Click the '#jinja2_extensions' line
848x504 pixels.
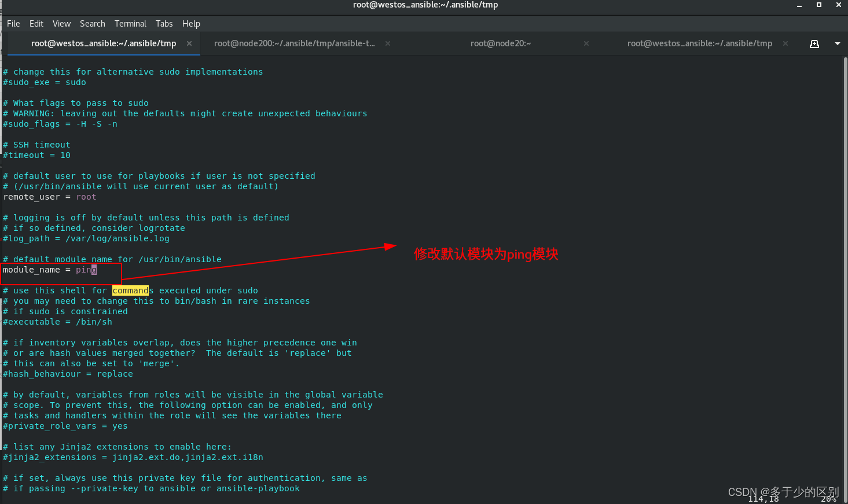pos(133,457)
